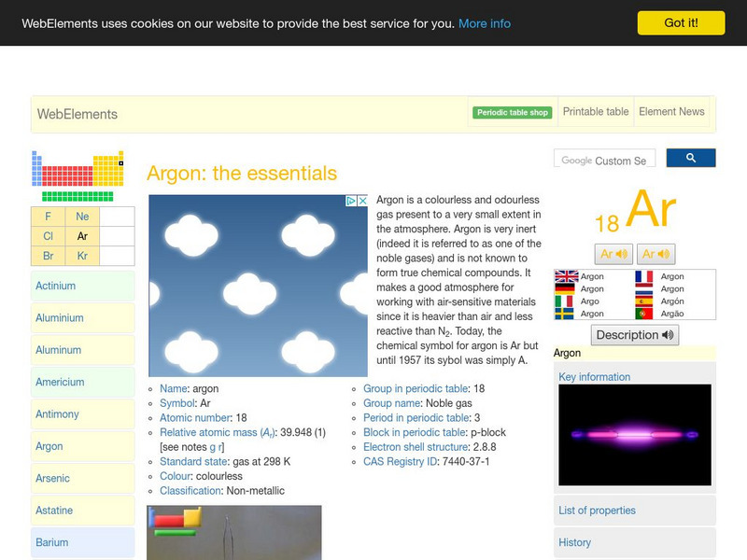The width and height of the screenshot is (747, 560).
Task: Play the first Ar pronunciation audio
Action: click(x=613, y=254)
